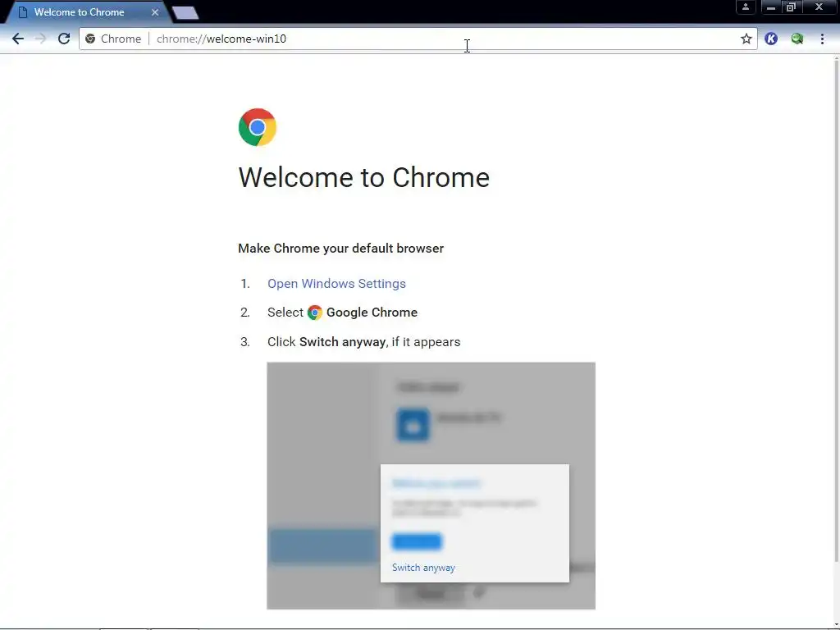Close the Welcome to Chrome tab
This screenshot has width=840, height=630.
click(155, 11)
